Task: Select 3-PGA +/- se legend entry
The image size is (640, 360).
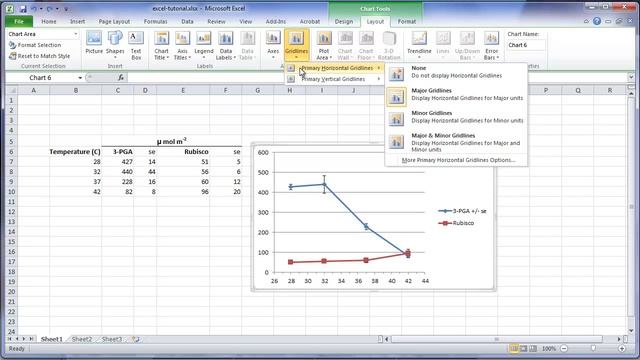Action: 462,211
